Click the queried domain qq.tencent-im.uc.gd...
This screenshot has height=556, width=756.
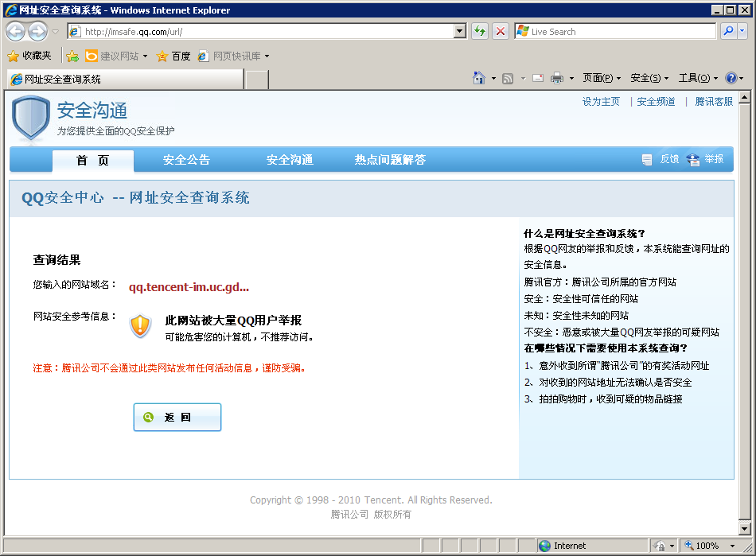(189, 287)
